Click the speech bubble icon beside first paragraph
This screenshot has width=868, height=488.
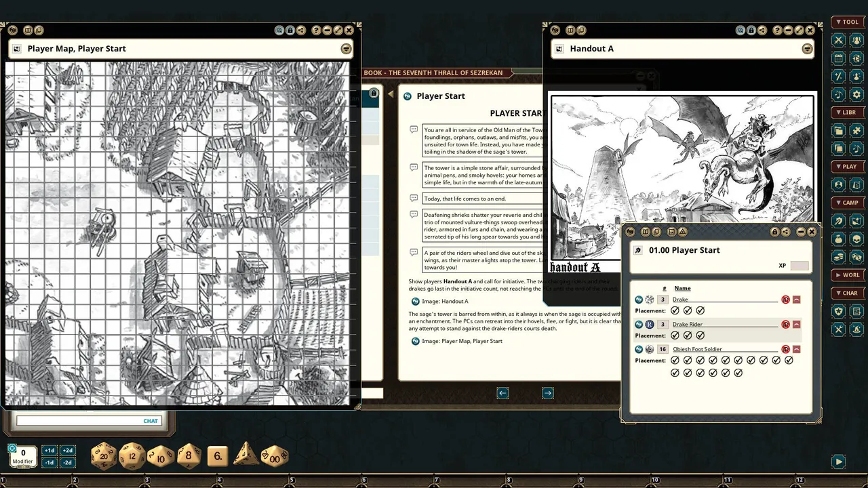click(414, 129)
